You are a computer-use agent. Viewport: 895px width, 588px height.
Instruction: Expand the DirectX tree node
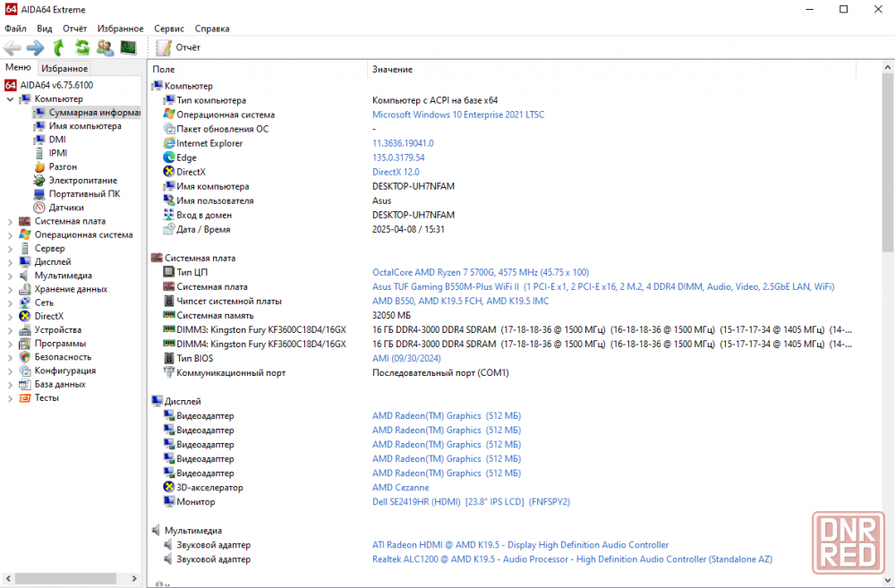[10, 317]
